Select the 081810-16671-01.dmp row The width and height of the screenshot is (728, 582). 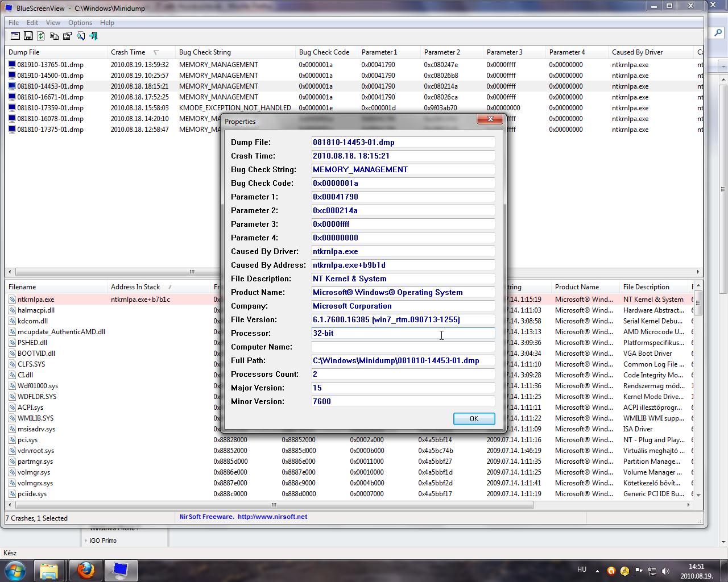click(x=354, y=97)
